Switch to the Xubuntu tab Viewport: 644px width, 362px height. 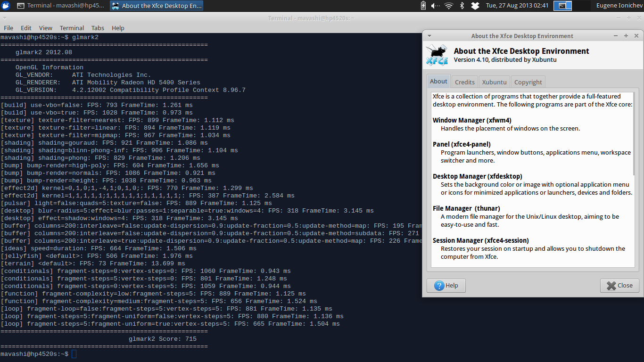(494, 82)
